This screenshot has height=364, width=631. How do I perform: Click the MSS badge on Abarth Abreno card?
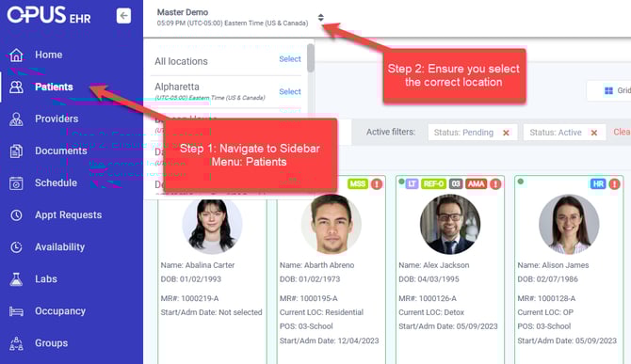point(357,184)
